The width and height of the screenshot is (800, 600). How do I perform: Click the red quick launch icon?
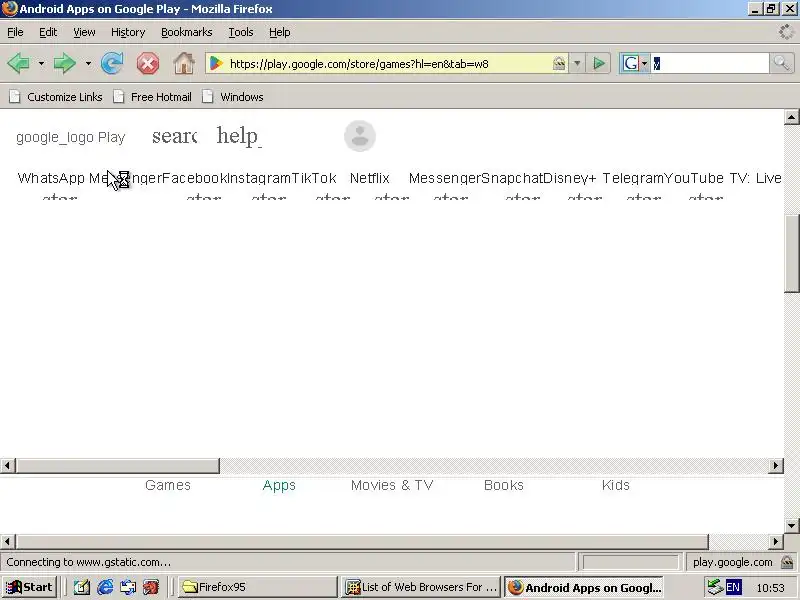click(x=151, y=587)
